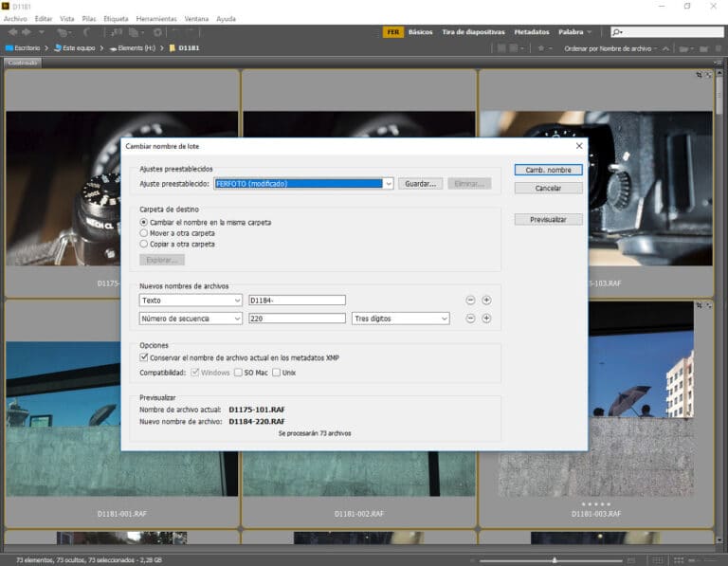Expand the workspace list arrow after Palabra

tap(590, 32)
